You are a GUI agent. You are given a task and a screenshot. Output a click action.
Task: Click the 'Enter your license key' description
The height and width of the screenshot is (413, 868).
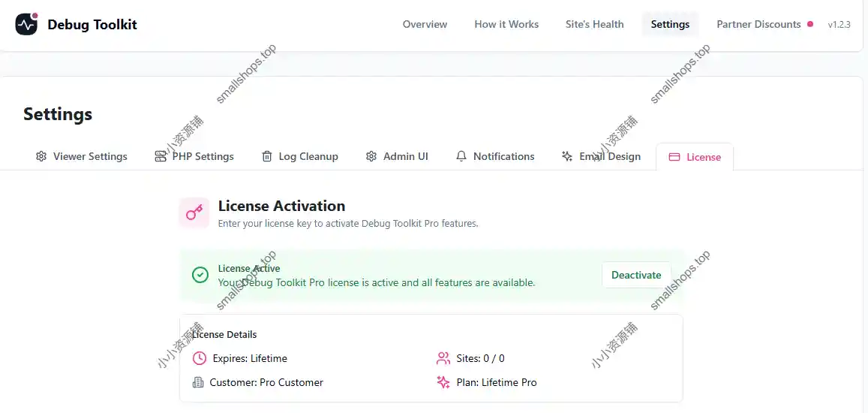[x=348, y=224]
